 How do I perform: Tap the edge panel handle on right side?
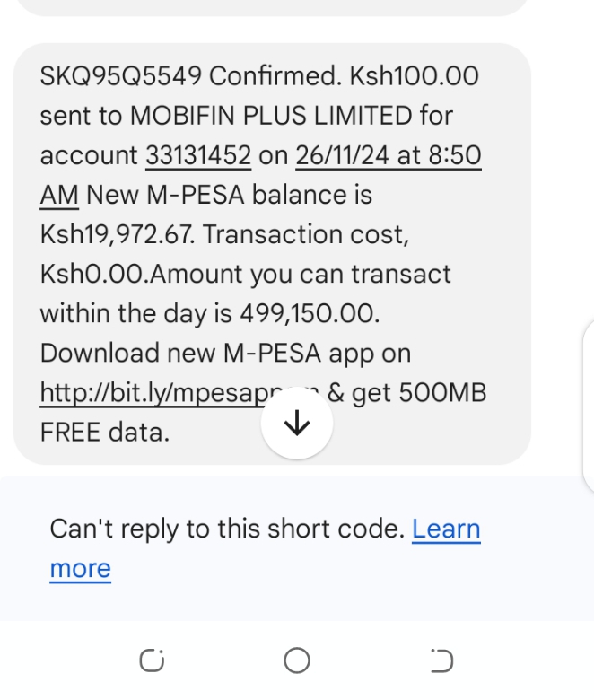pyautogui.click(x=589, y=404)
